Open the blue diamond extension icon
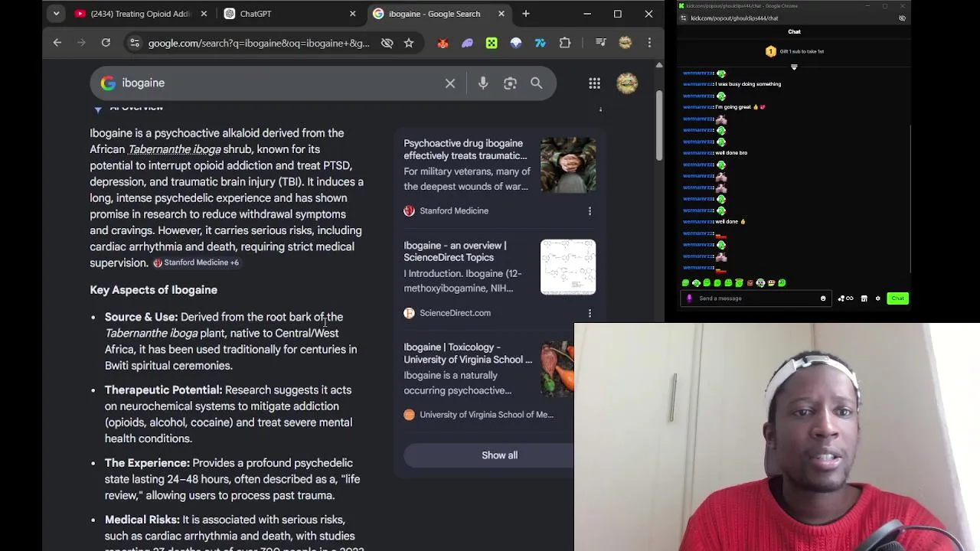The height and width of the screenshot is (551, 980). pos(516,43)
